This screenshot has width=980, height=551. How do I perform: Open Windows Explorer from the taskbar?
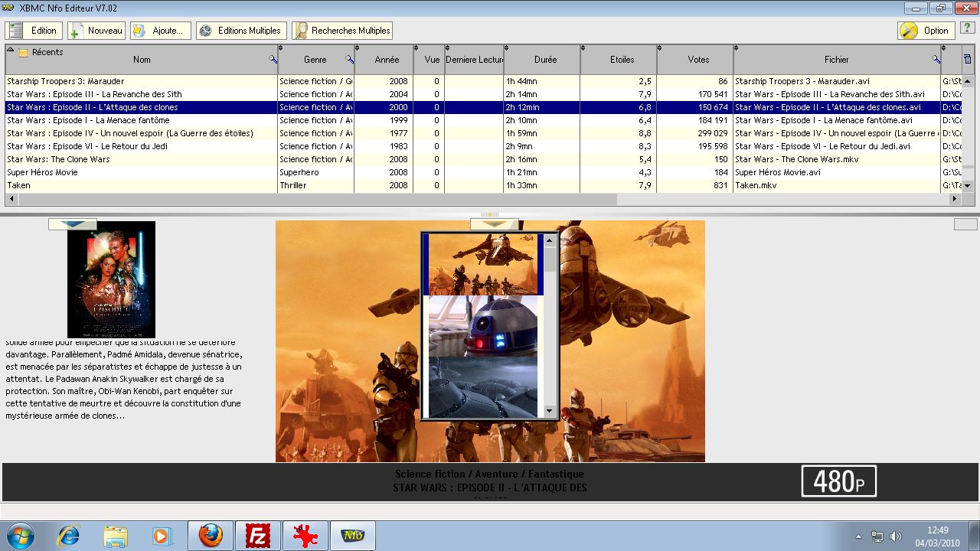[x=115, y=536]
